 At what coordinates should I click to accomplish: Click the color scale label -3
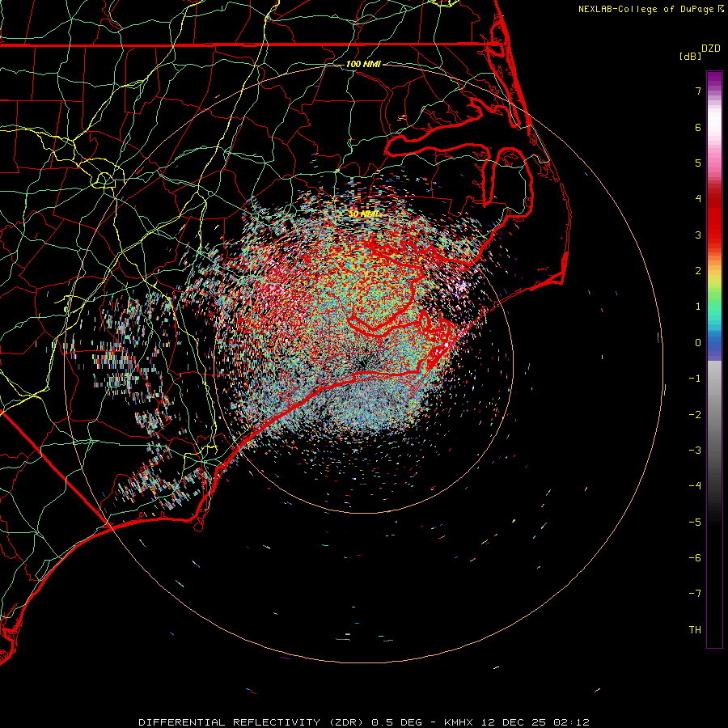(695, 451)
